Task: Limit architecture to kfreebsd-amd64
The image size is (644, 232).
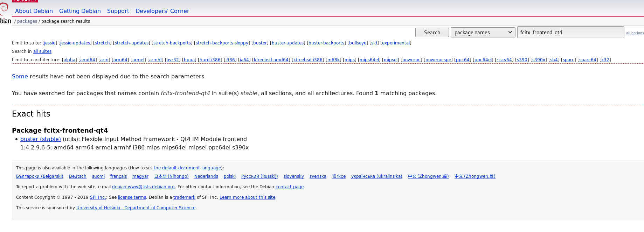Action: click(x=271, y=60)
